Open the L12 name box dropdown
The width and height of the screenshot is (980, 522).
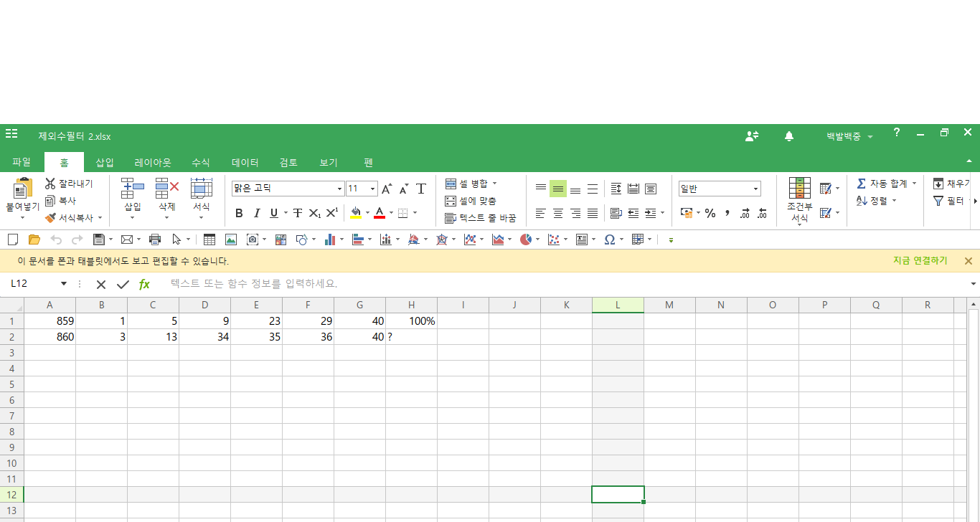pyautogui.click(x=63, y=284)
